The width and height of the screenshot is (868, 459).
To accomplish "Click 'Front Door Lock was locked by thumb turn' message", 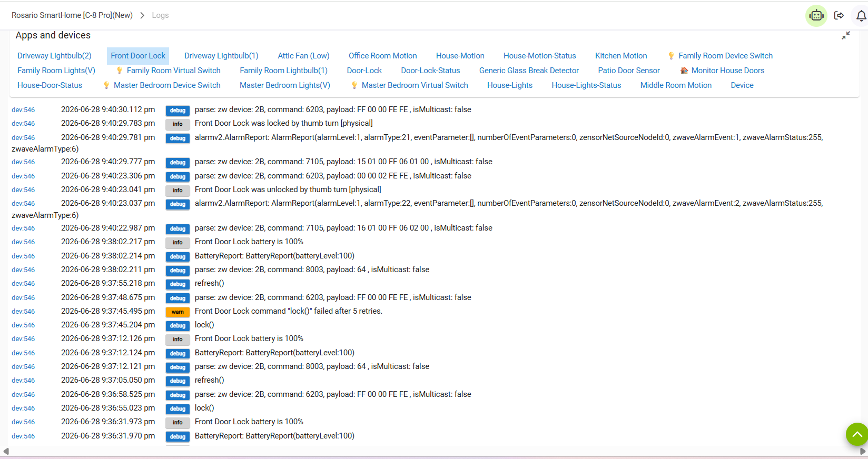I will click(283, 123).
